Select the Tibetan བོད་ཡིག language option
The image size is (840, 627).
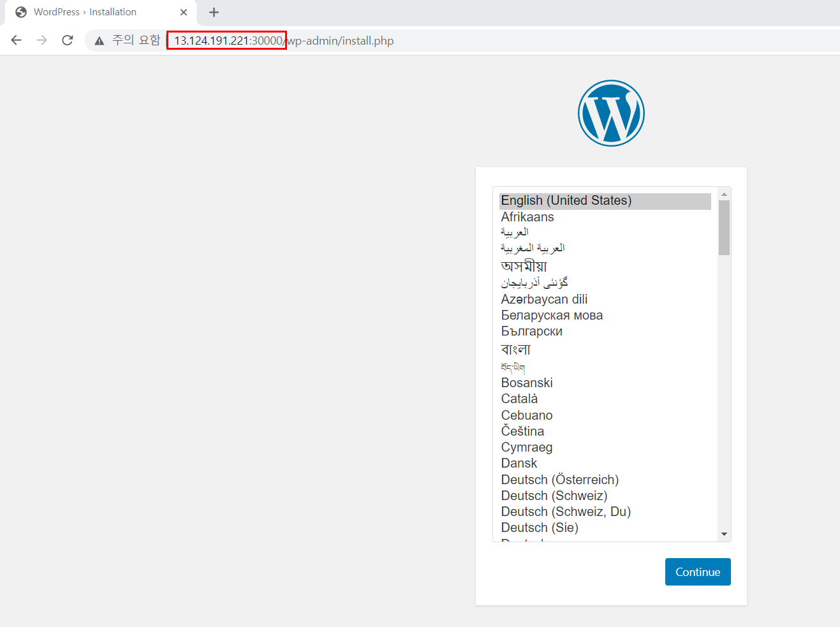605,367
